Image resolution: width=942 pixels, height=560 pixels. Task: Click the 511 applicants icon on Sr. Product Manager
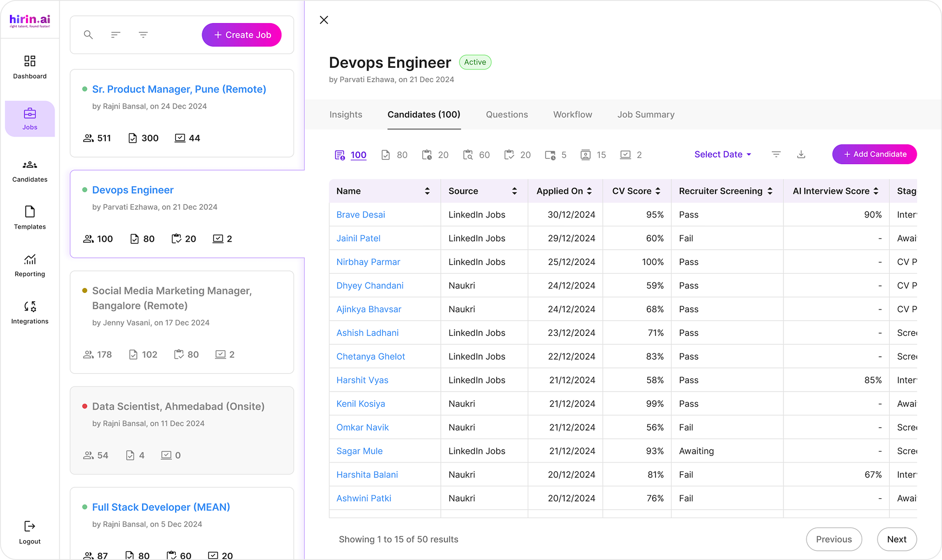pyautogui.click(x=88, y=138)
